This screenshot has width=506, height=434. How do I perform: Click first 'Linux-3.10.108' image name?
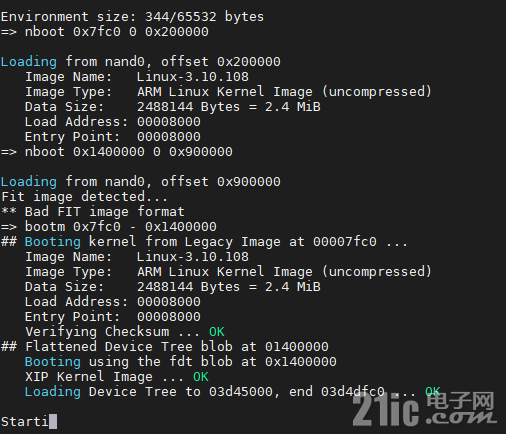click(193, 77)
